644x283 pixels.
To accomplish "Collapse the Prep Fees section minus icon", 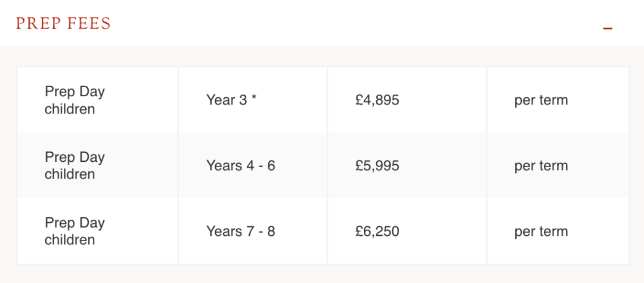I will tap(608, 29).
